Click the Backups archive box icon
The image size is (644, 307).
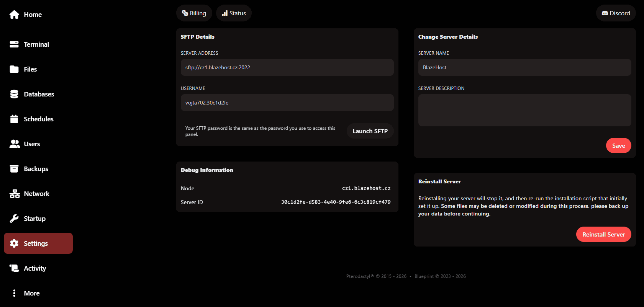point(14,169)
